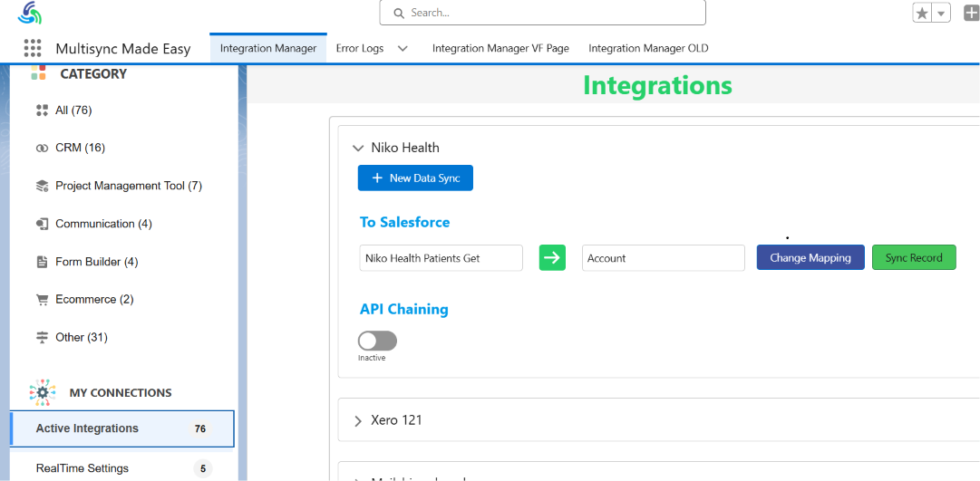Open the Error Logs tab
The width and height of the screenshot is (980, 481).
click(360, 48)
